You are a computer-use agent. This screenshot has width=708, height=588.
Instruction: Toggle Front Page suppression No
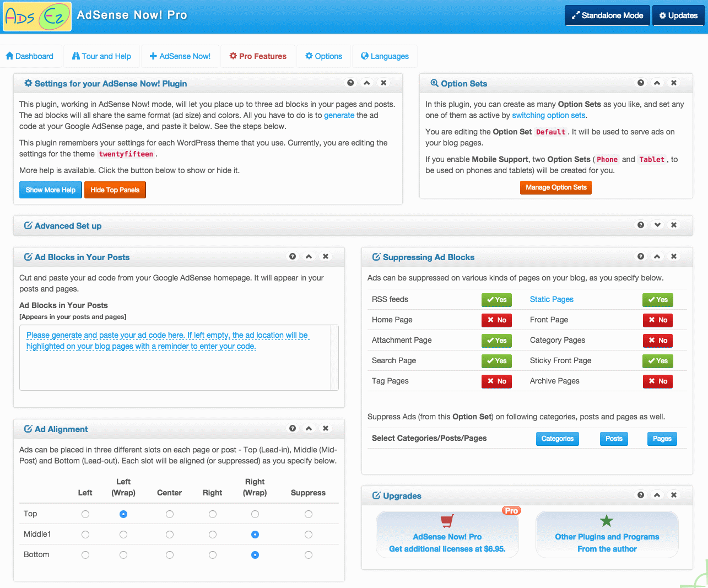pos(658,320)
